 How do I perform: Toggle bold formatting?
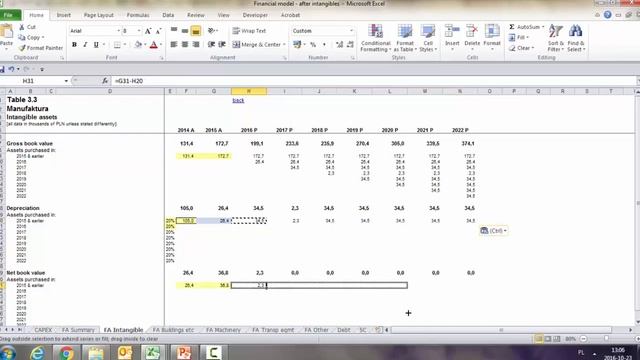pos(74,44)
